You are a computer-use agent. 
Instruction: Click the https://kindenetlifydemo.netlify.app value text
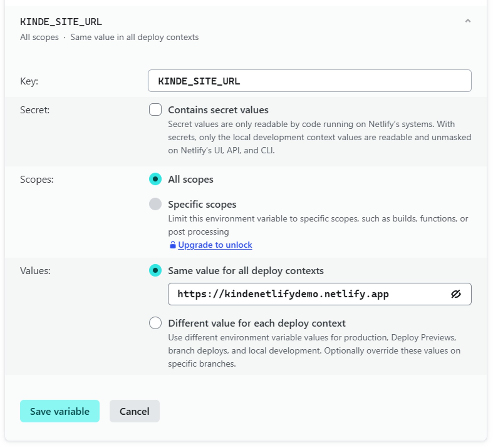point(283,294)
